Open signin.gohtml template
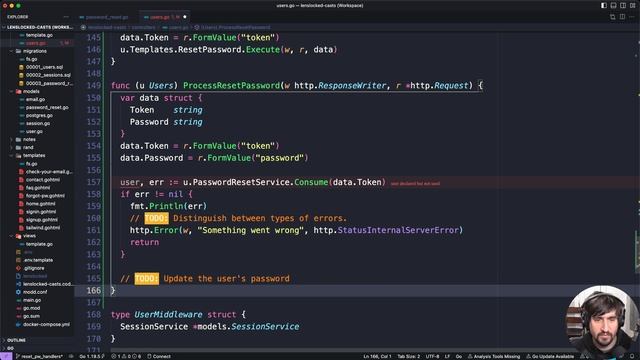Viewport: 640px width, 360px height. click(41, 212)
